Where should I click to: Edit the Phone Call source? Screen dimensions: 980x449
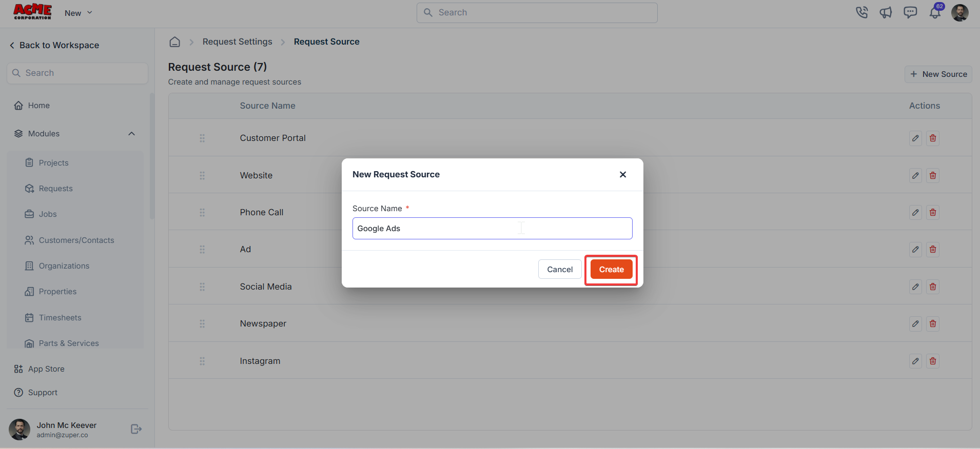tap(915, 213)
